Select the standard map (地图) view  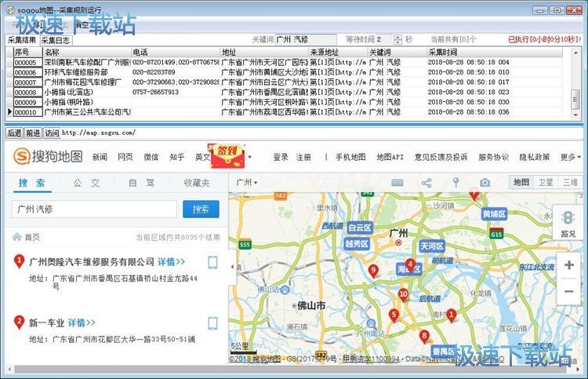521,182
